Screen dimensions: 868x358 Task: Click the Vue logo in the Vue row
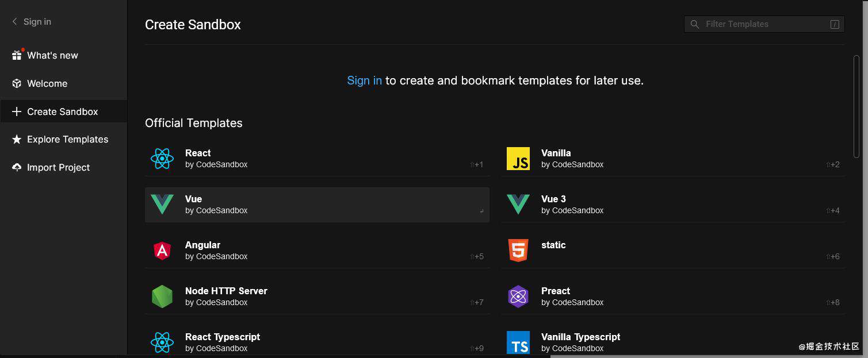(162, 205)
